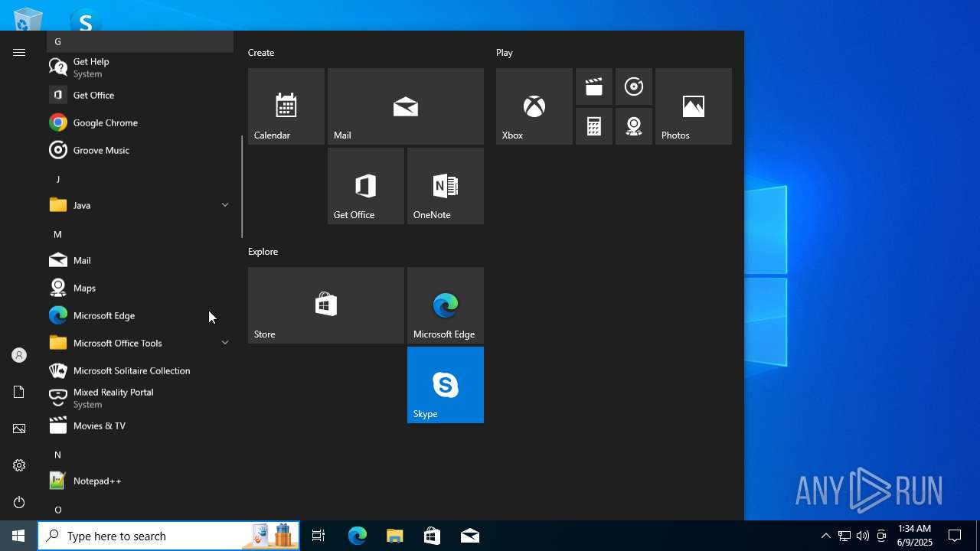Open File Explorer from the taskbar
The image size is (980, 551).
pyautogui.click(x=395, y=536)
